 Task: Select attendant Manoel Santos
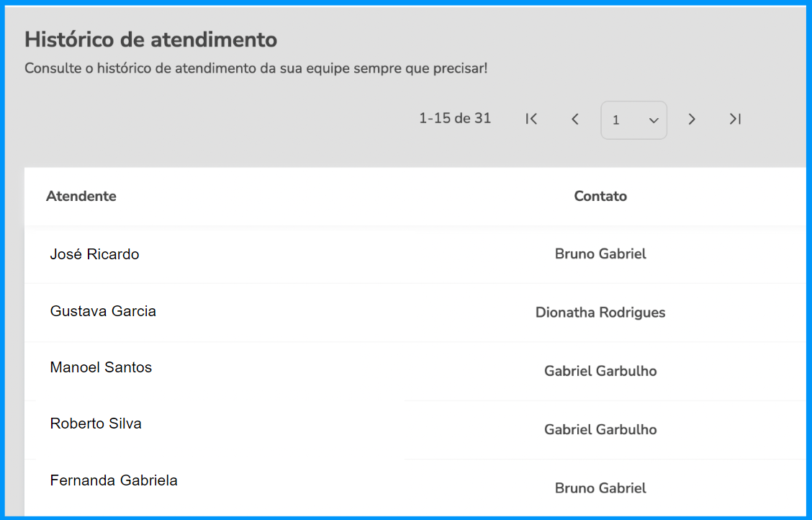point(101,367)
